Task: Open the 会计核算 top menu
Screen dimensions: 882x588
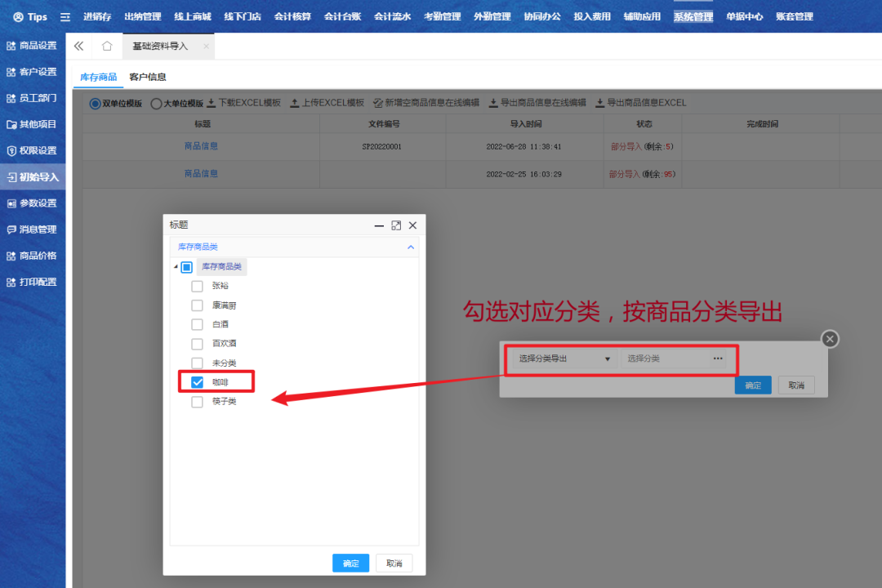Action: coord(292,16)
